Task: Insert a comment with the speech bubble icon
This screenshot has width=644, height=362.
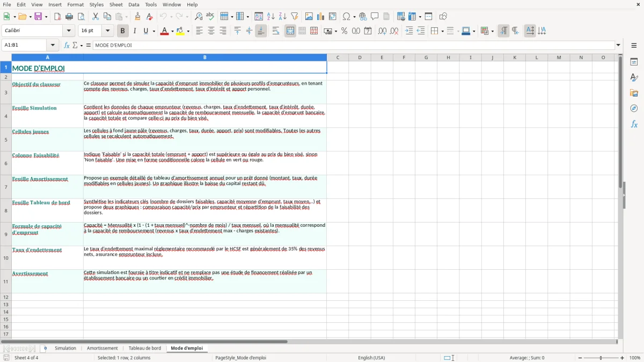Action: pos(375,17)
